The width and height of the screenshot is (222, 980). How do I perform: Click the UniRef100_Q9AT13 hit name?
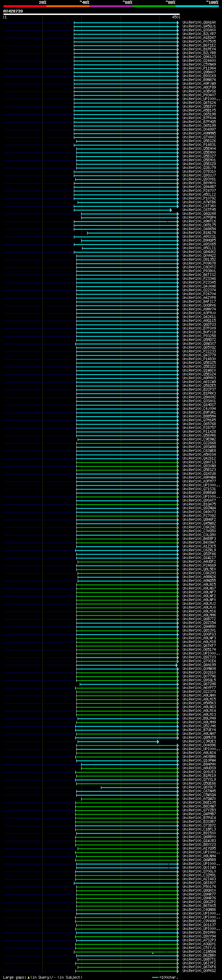pyautogui.click(x=199, y=462)
